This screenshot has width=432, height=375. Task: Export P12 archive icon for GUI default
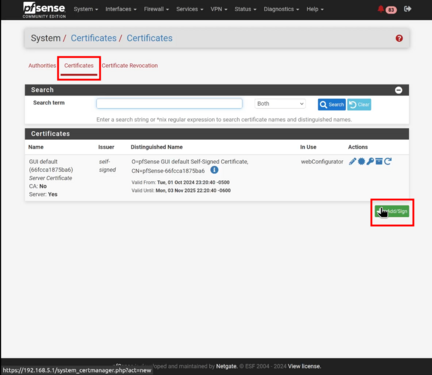(379, 162)
